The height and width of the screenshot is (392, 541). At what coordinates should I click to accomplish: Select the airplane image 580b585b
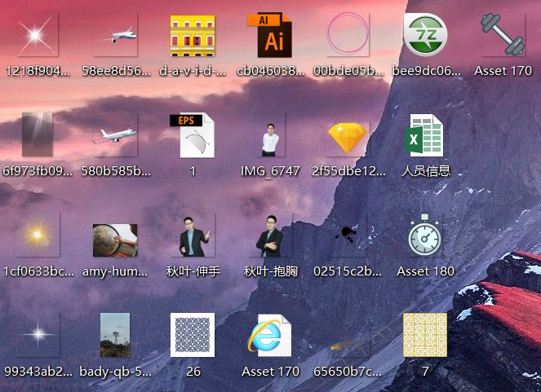(115, 136)
